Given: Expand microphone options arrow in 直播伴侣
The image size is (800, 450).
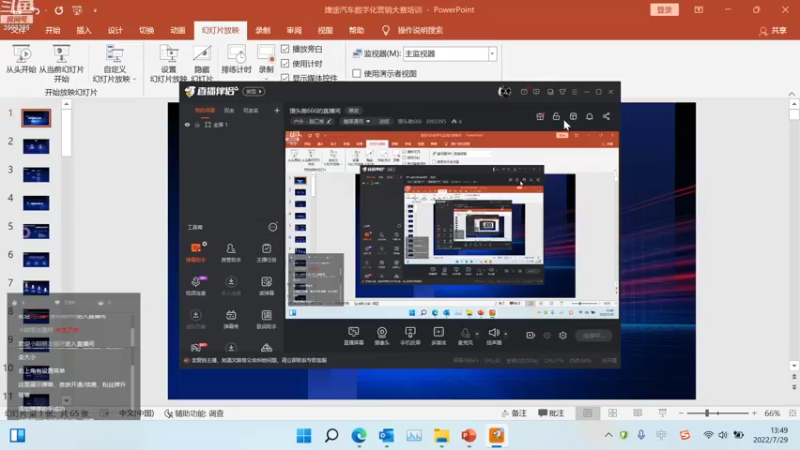Looking at the screenshot, I should point(477,334).
